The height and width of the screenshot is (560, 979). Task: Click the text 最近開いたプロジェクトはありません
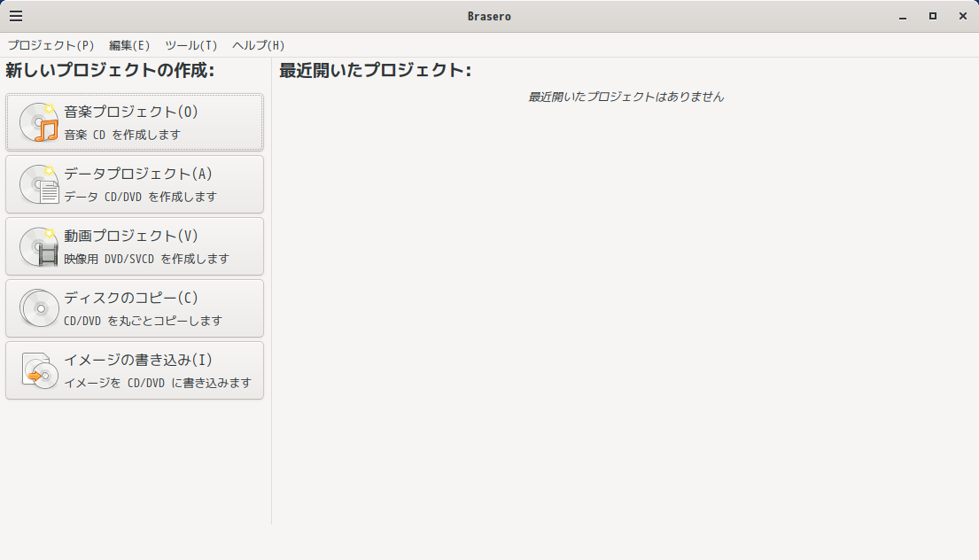(x=625, y=97)
